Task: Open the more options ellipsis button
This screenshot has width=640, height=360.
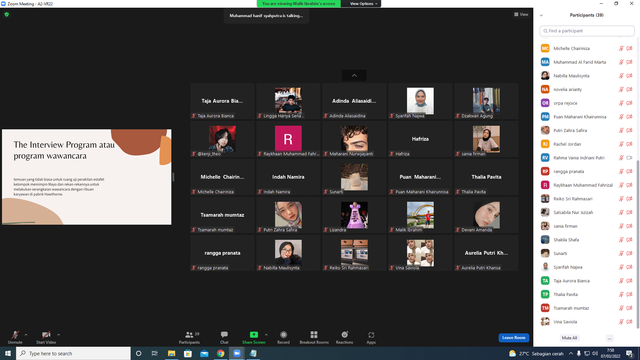Action: [609, 338]
